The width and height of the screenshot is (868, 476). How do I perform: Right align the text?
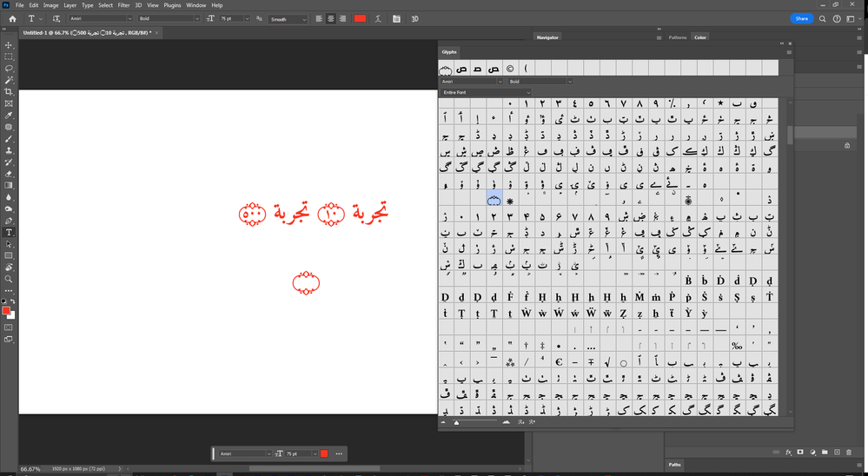click(x=342, y=19)
